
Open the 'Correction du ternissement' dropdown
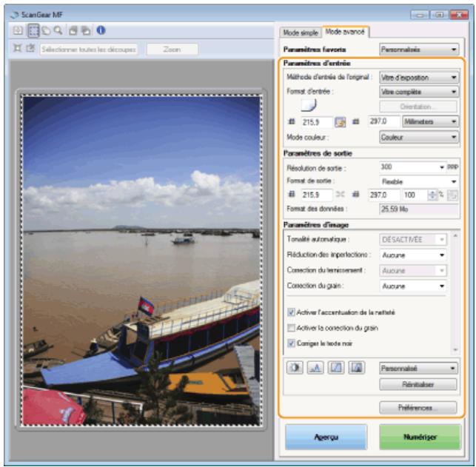pyautogui.click(x=413, y=271)
